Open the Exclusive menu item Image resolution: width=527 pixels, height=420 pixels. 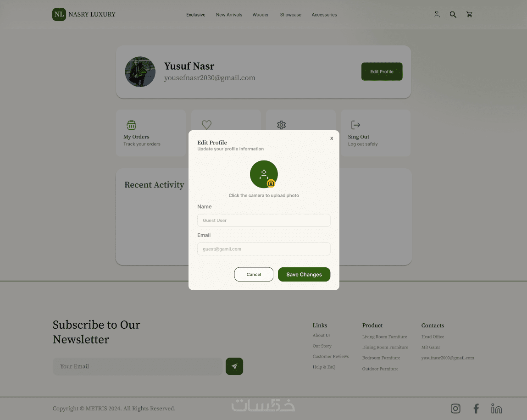click(x=195, y=15)
